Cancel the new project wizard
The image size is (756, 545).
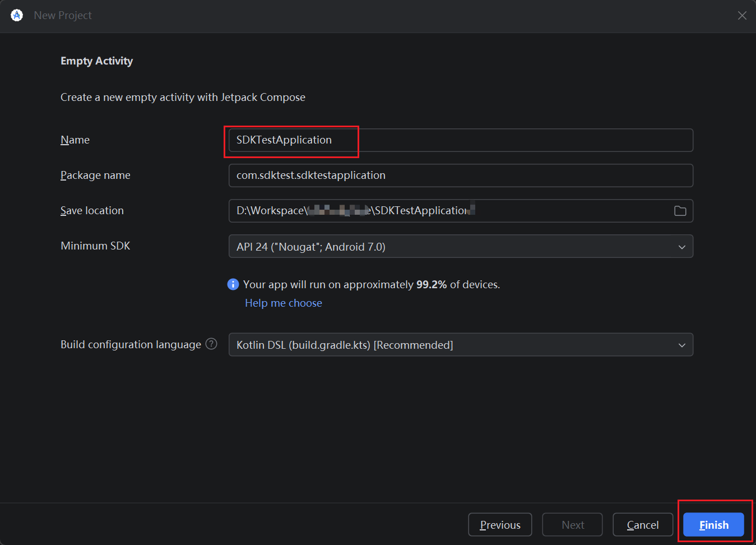pyautogui.click(x=642, y=525)
